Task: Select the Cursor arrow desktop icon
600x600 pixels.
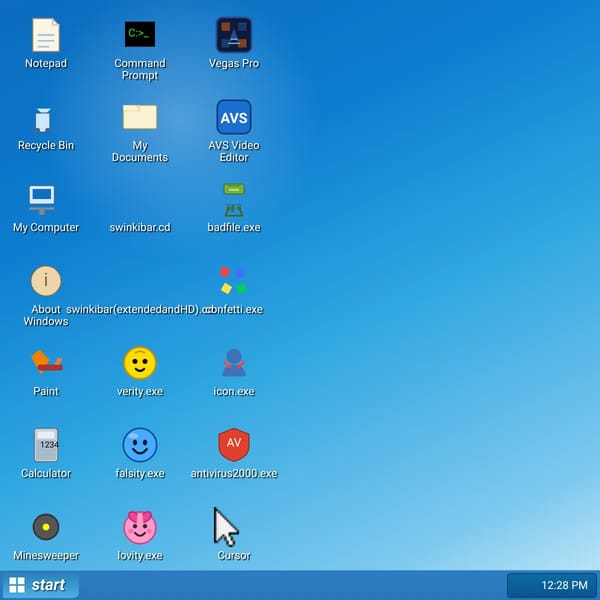Action: pos(226,527)
